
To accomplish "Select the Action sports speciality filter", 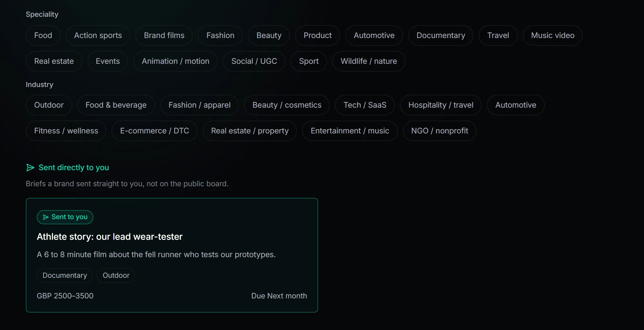I will click(x=98, y=35).
